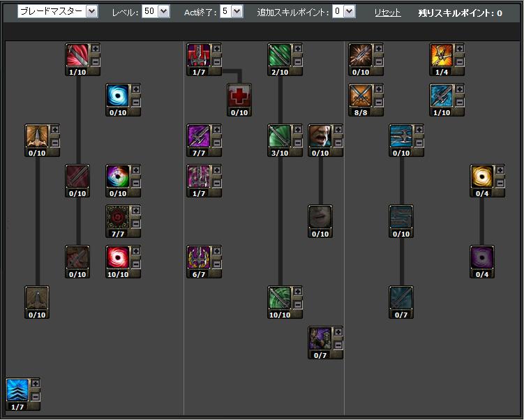Select the red banner sword skill 1/7
Image resolution: width=524 pixels, height=420 pixels.
tap(198, 55)
